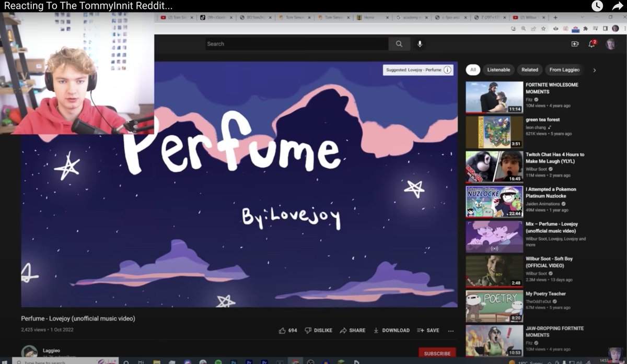This screenshot has width=627, height=364.
Task: Click the Chrome zoom magnifier icon
Action: click(524, 29)
